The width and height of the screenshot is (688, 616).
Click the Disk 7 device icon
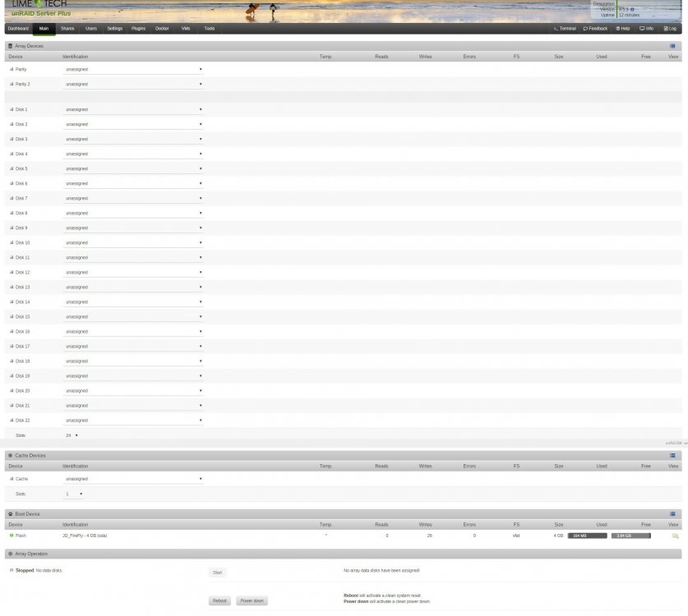[12, 198]
